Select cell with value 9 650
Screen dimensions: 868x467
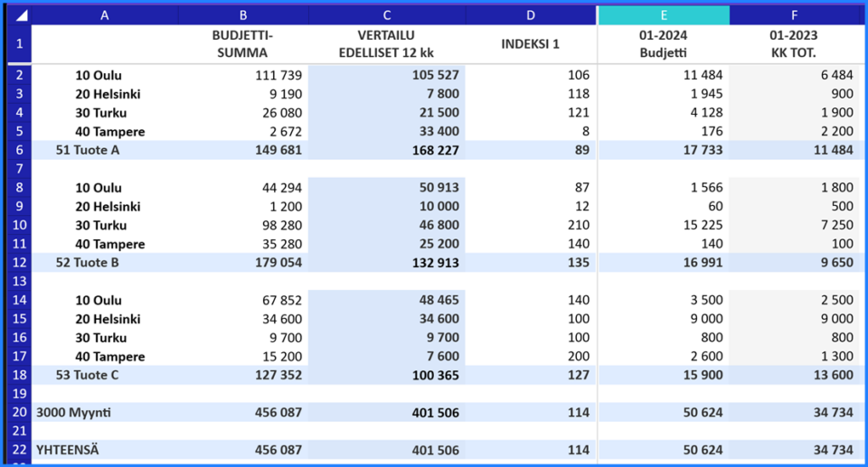pos(795,262)
